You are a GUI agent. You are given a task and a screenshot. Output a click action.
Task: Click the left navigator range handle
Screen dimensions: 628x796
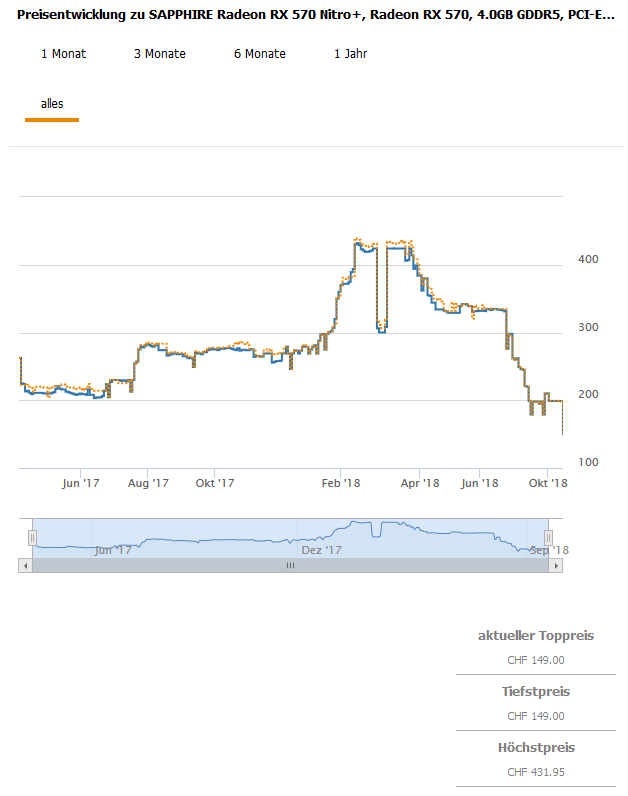click(x=32, y=538)
